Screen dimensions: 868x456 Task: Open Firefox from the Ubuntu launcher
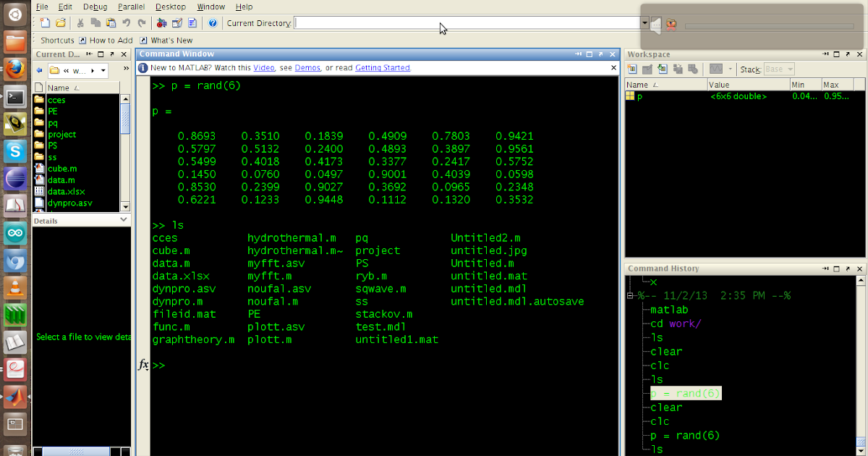[x=16, y=69]
